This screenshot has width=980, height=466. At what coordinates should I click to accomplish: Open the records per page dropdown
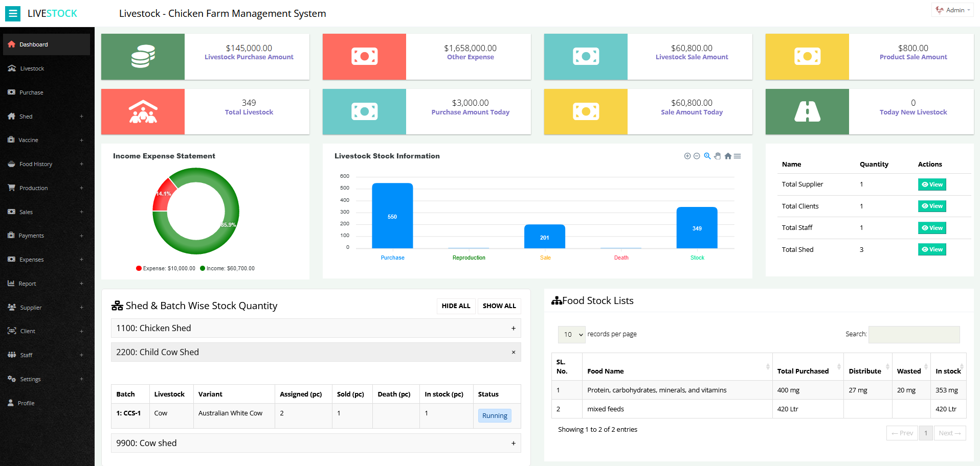pos(571,335)
